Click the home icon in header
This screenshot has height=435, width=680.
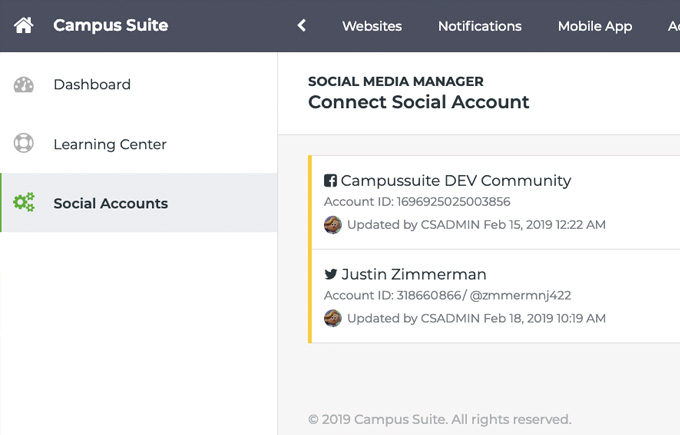pyautogui.click(x=23, y=26)
